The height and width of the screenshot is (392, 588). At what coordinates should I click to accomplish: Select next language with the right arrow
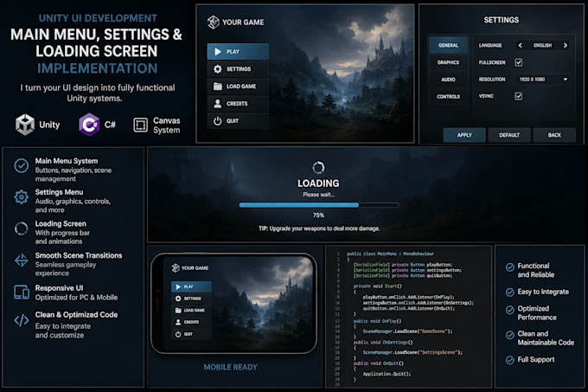point(566,45)
